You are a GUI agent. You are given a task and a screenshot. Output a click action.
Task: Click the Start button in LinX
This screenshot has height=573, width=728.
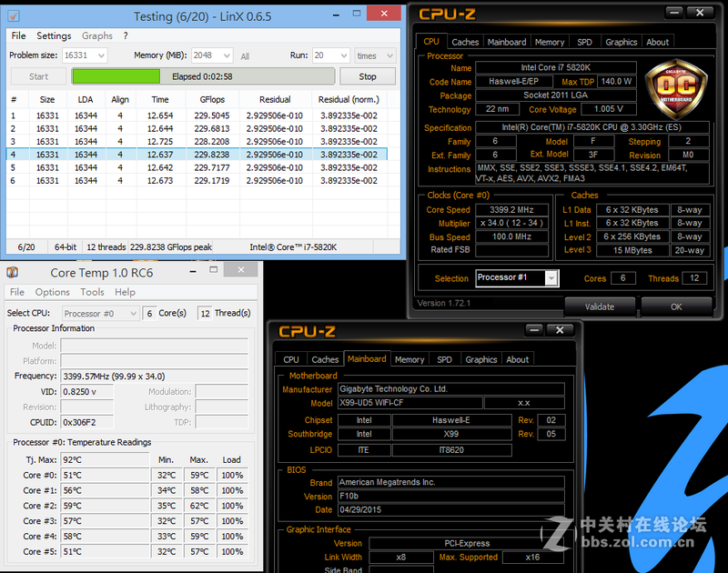click(38, 76)
